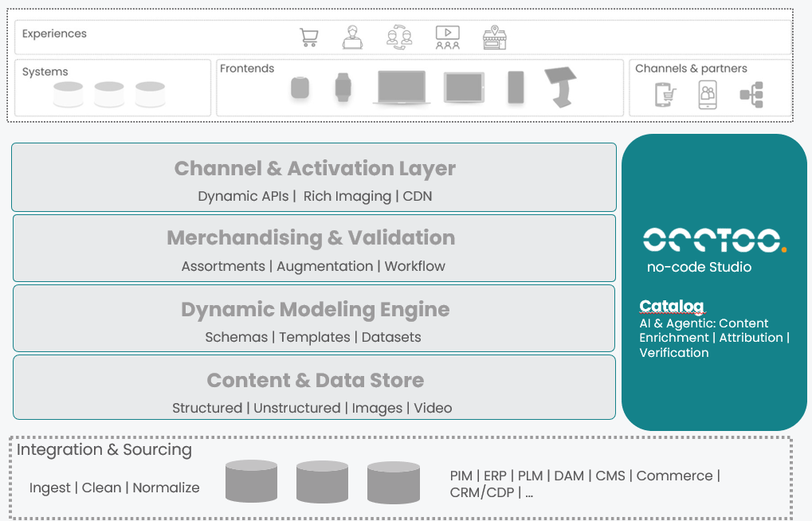Click the Video text in Content & Data Store
Screen dimensions: 812x521
[433, 408]
